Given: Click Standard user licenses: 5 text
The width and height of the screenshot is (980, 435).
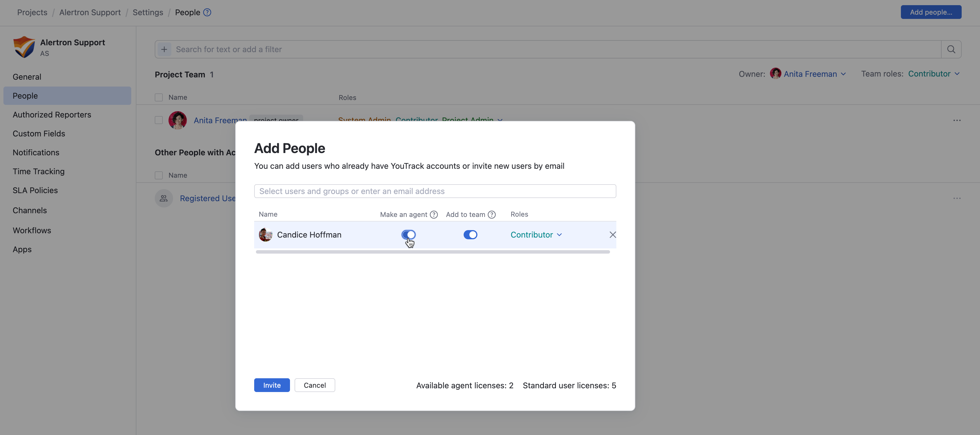Looking at the screenshot, I should [569, 385].
